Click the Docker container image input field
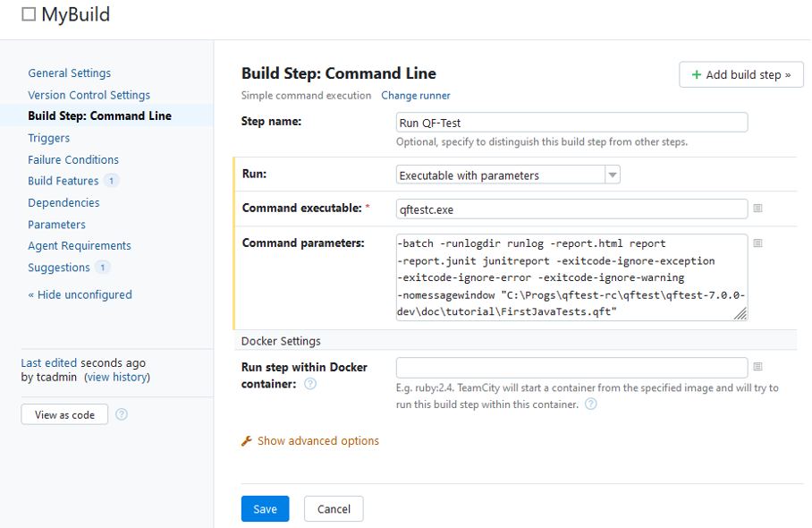This screenshot has width=812, height=528. click(x=571, y=368)
